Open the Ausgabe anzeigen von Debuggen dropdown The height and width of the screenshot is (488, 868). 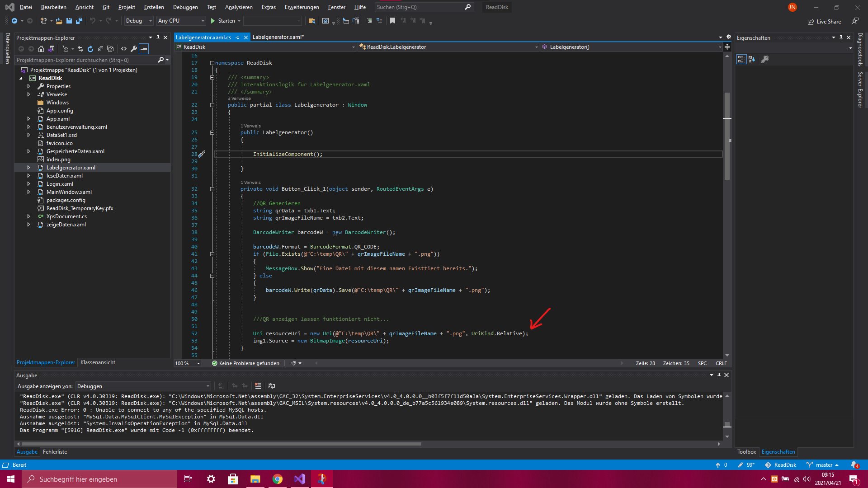pyautogui.click(x=143, y=386)
